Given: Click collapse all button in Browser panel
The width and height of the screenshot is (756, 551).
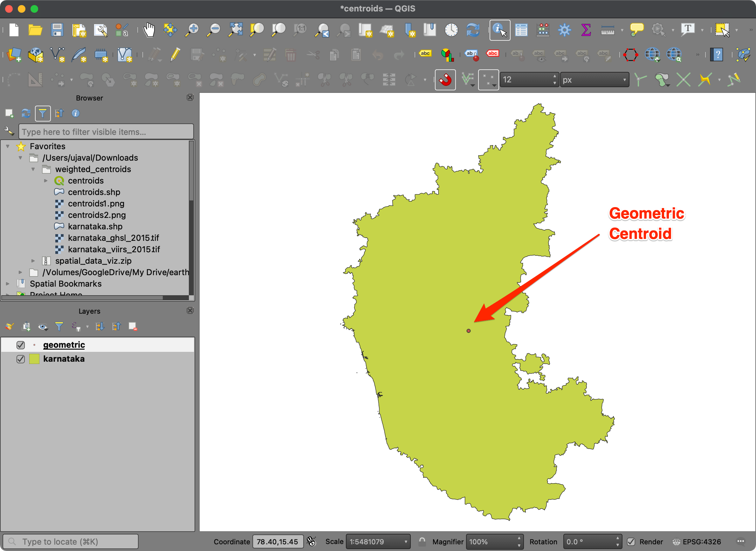Looking at the screenshot, I should (60, 113).
